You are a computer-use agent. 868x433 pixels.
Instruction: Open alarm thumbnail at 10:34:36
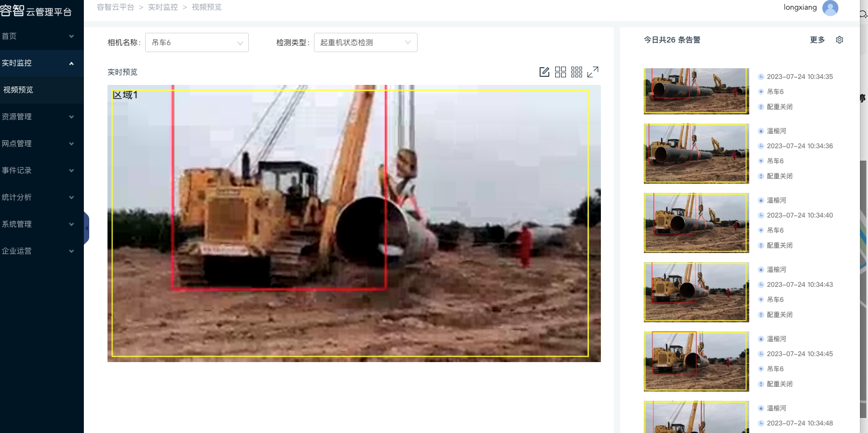(697, 154)
